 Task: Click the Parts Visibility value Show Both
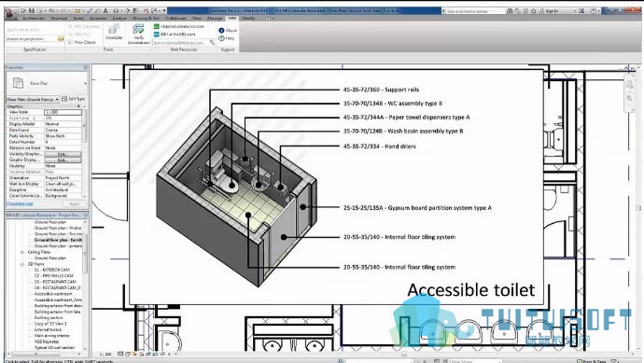click(63, 136)
